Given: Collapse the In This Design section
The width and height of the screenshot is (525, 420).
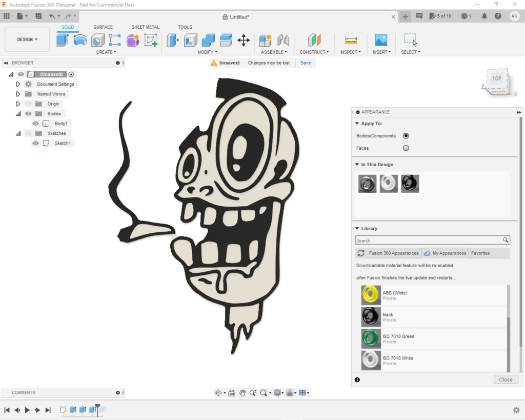Looking at the screenshot, I should [x=357, y=165].
